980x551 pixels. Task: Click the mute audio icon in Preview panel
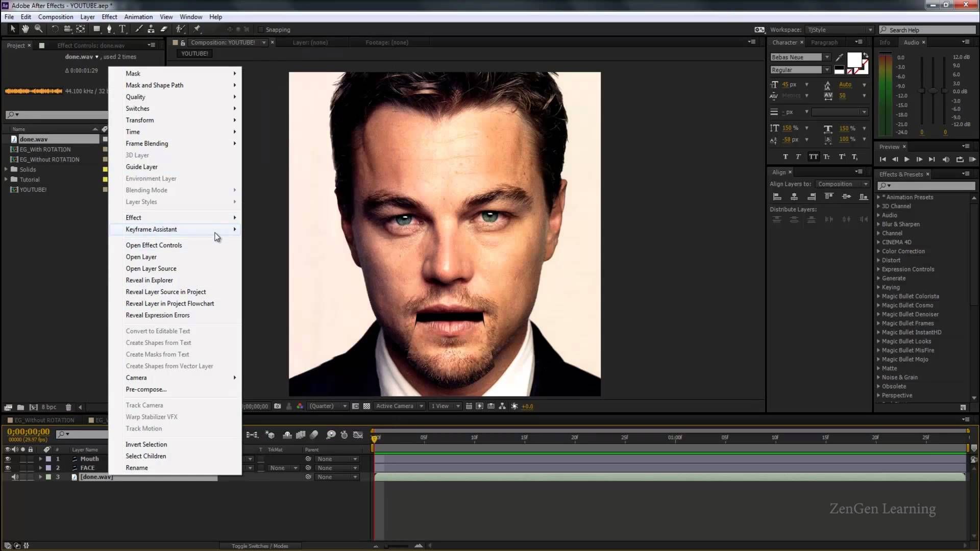(x=946, y=160)
